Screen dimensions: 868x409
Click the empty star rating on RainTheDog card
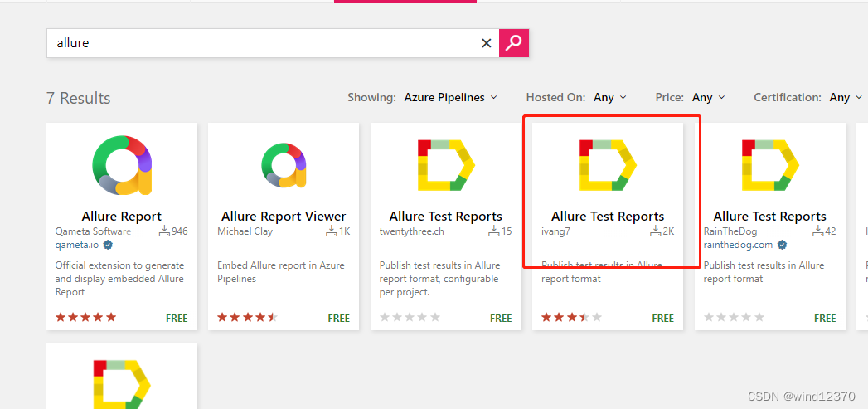(734, 318)
